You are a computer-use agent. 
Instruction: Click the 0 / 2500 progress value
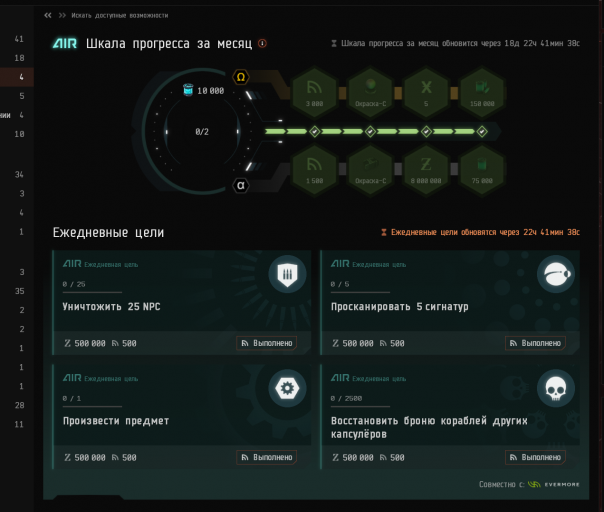click(x=346, y=398)
